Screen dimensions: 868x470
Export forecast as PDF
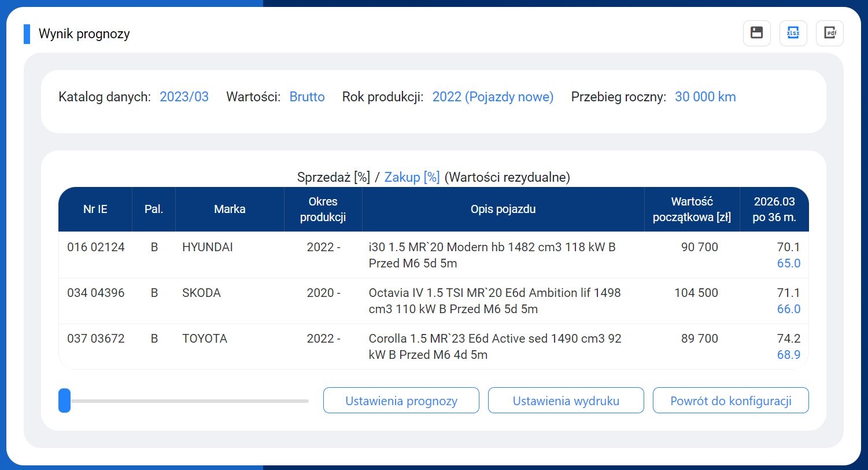click(x=829, y=33)
